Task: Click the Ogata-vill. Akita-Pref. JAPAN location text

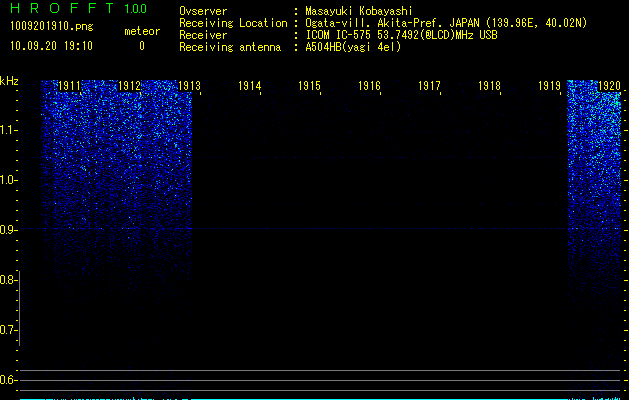Action: 446,23
